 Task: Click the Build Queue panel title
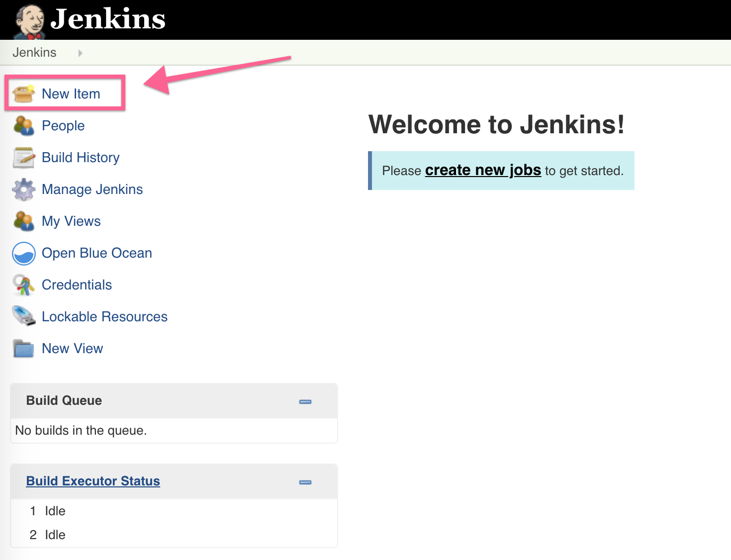[64, 400]
